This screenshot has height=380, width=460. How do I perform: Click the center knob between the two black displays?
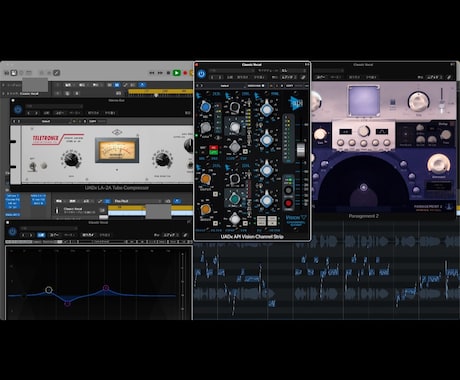[364, 131]
